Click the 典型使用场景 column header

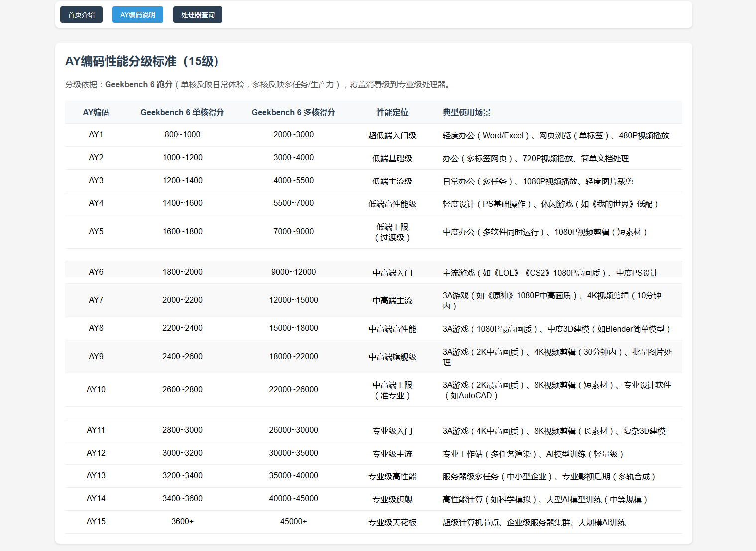click(x=466, y=113)
